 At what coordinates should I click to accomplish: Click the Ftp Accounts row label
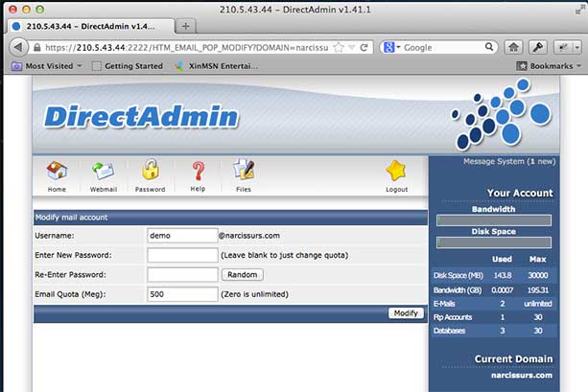tap(453, 317)
